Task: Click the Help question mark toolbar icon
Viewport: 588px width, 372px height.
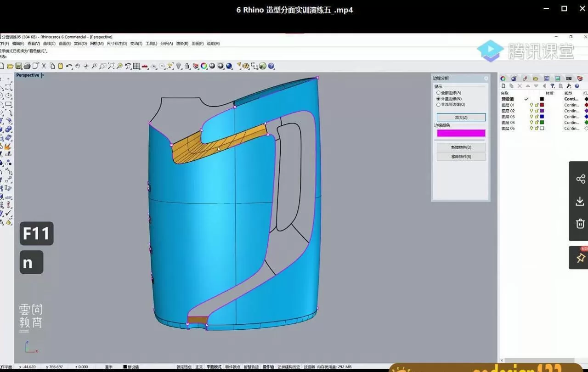Action: [271, 66]
